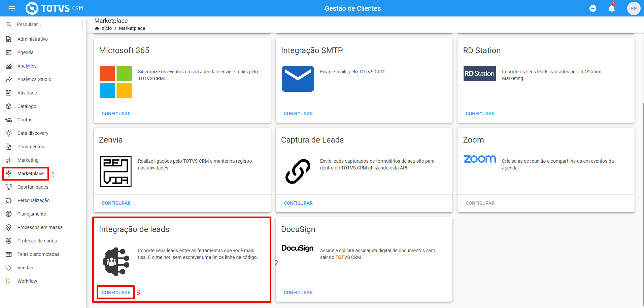The width and height of the screenshot is (644, 308).
Task: Open Vendas menu item
Action: click(25, 268)
